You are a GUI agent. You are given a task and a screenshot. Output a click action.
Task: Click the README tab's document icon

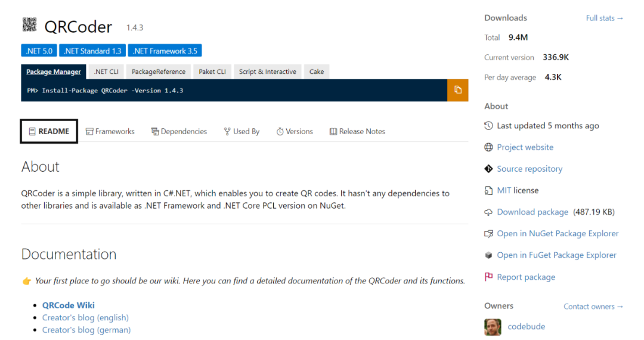32,131
